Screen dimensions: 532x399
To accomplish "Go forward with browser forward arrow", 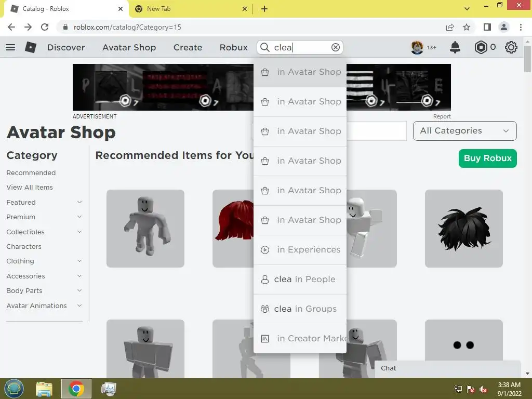I will [x=28, y=27].
